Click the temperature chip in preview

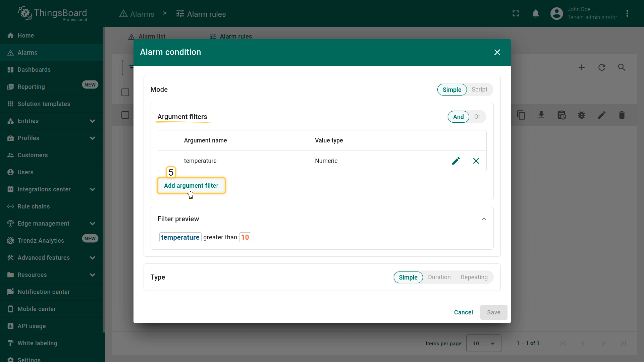(x=180, y=237)
